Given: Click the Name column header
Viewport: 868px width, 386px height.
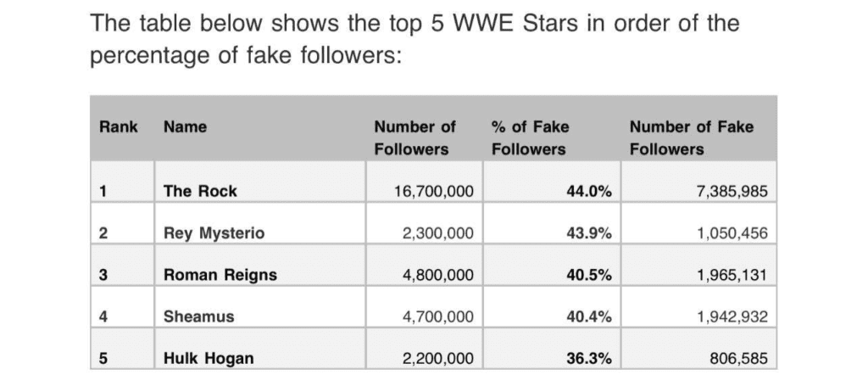Looking at the screenshot, I should coord(185,127).
